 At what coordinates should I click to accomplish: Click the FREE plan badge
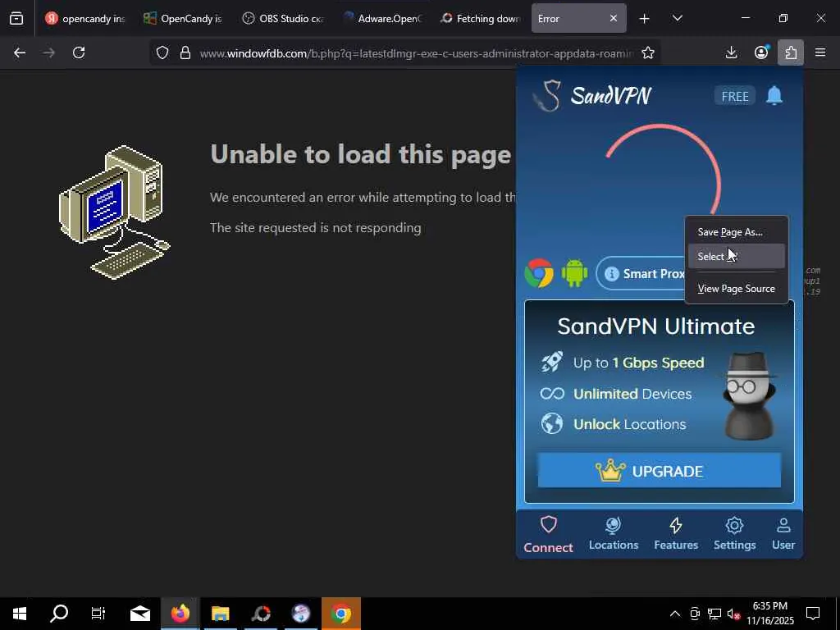click(734, 97)
